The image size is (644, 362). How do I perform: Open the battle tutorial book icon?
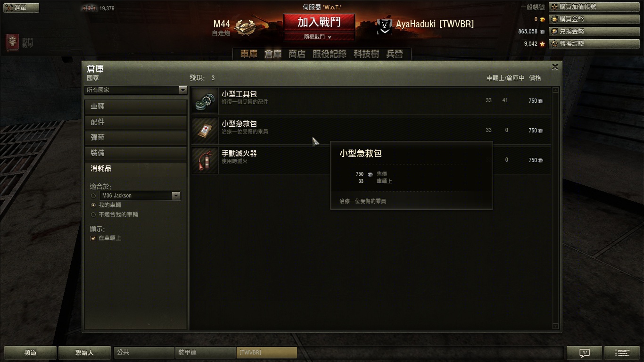tap(13, 43)
